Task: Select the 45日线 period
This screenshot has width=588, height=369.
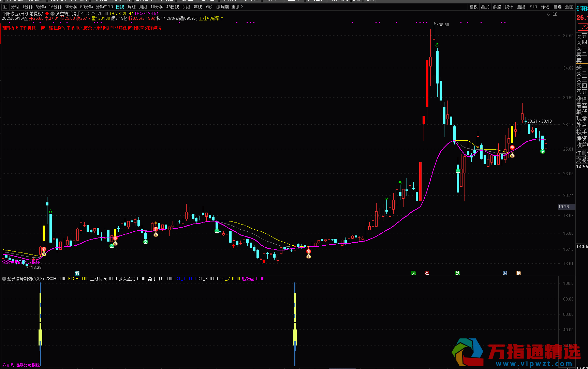Action: [x=173, y=7]
